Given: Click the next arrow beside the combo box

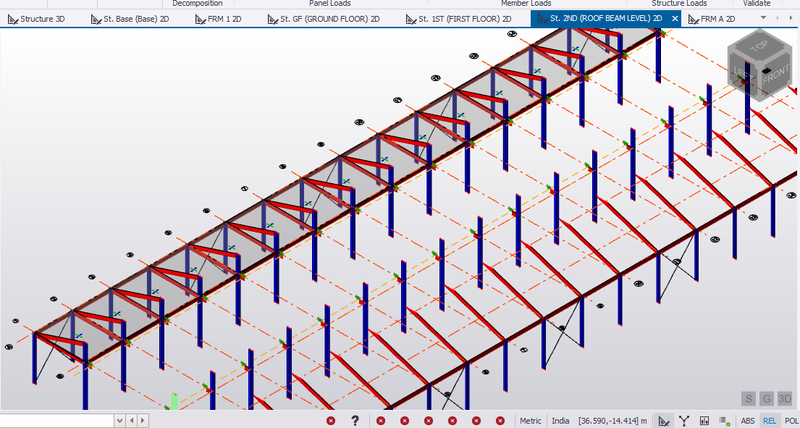Looking at the screenshot, I should pos(143,421).
